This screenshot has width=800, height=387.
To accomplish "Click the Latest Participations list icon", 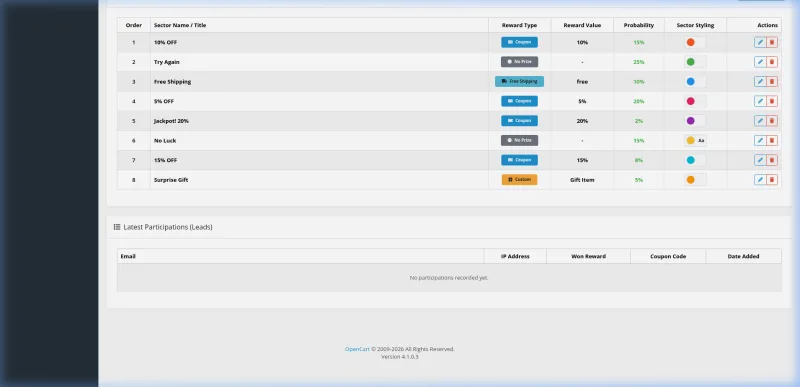I will tap(117, 227).
